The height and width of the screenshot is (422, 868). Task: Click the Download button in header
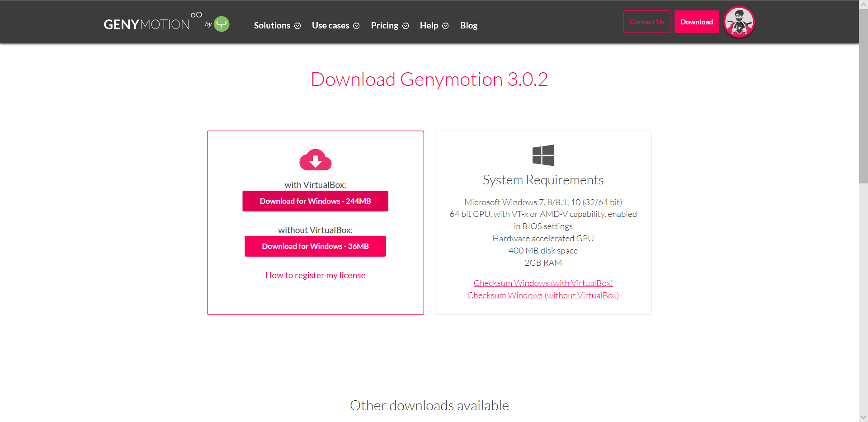(x=697, y=22)
